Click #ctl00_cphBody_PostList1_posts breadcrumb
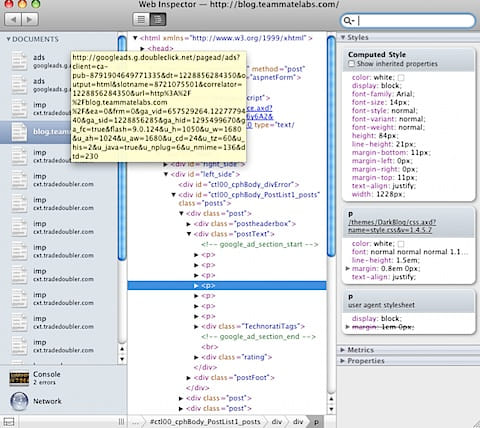480x428 pixels. click(205, 422)
